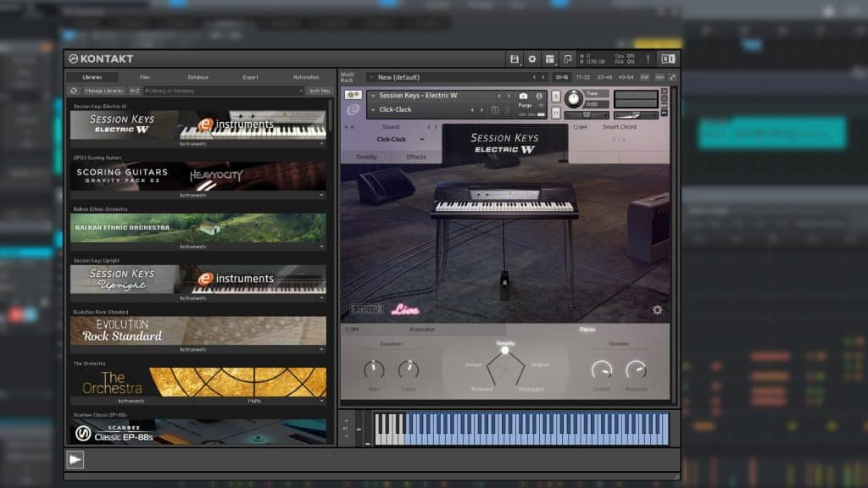This screenshot has height=488, width=868.
Task: Take a snapshot with the camera icon
Action: (x=523, y=96)
